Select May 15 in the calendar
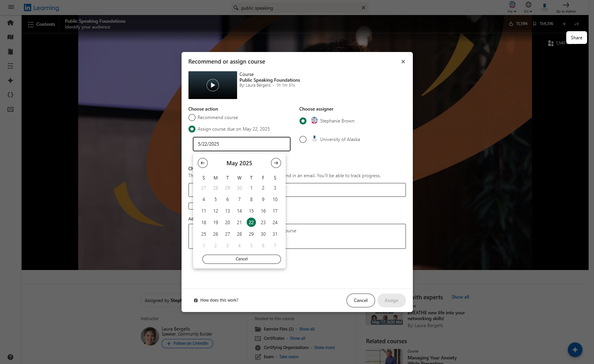This screenshot has height=364, width=594. 251,211
